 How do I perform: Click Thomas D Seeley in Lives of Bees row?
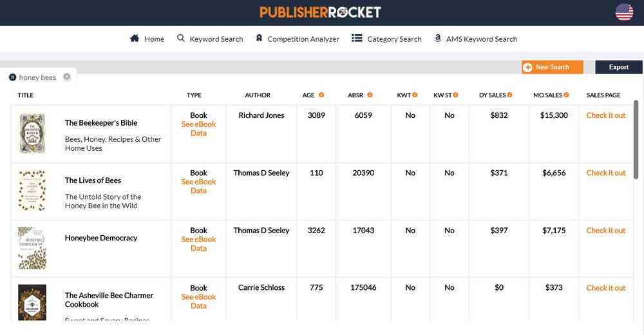pos(261,173)
